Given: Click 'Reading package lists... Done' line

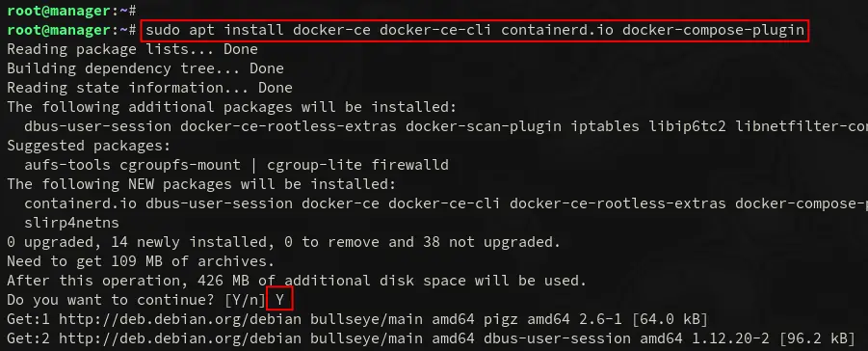Looking at the screenshot, I should click(x=132, y=49).
